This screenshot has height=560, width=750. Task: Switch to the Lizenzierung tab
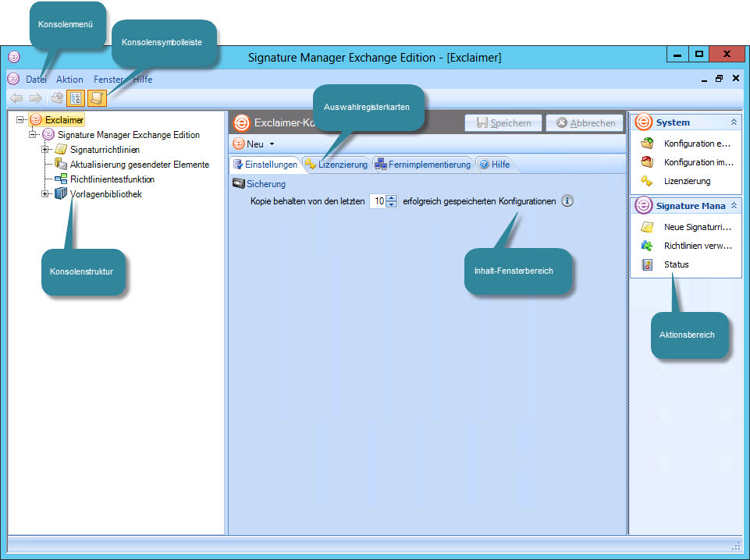tap(336, 165)
